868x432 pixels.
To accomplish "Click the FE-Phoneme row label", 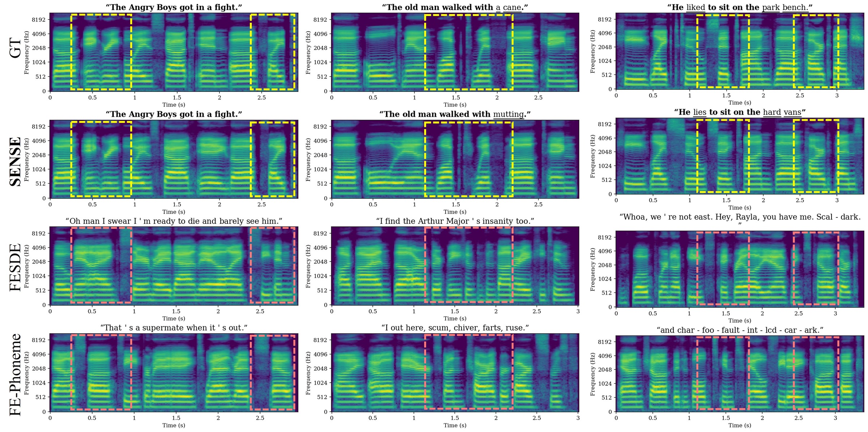I will (15, 374).
